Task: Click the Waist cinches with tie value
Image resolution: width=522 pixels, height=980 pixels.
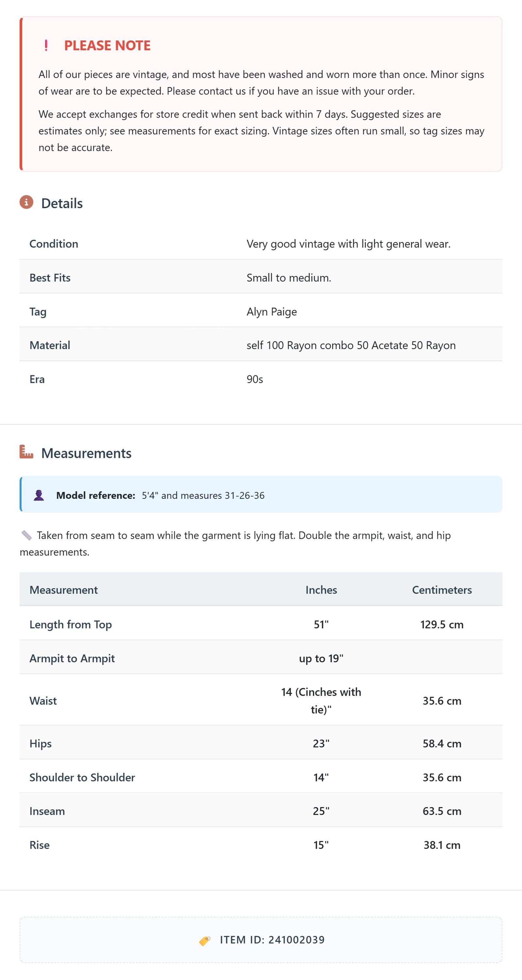Action: pyautogui.click(x=321, y=700)
